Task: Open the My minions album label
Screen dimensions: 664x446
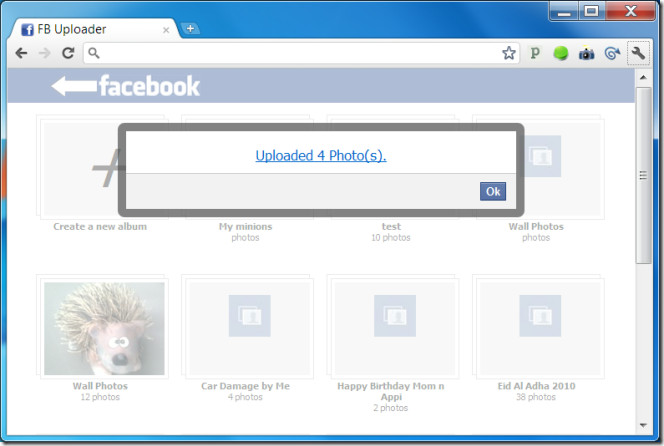Action: coord(245,227)
